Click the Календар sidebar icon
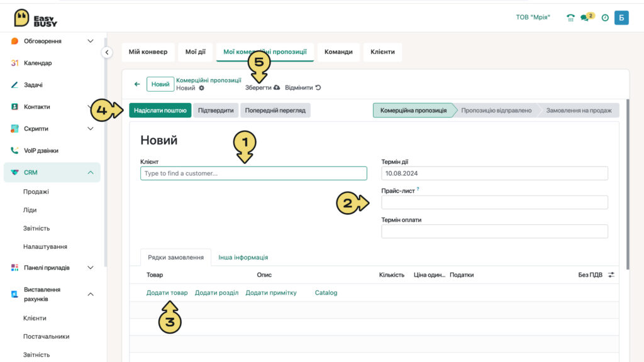The image size is (644, 362). [14, 63]
